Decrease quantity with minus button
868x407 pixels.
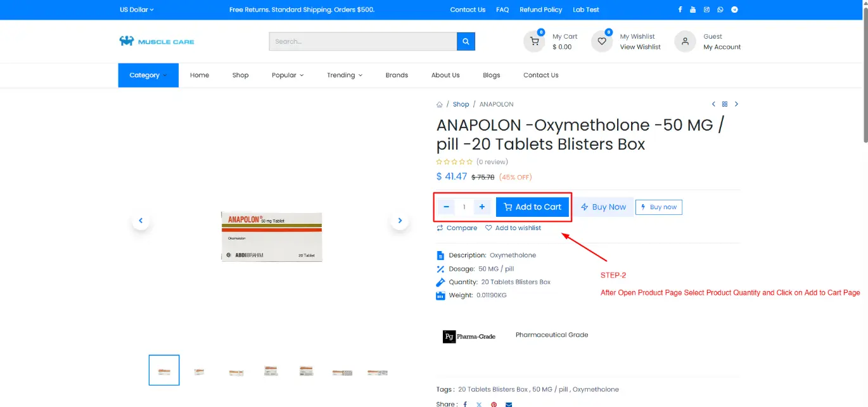[x=447, y=207]
